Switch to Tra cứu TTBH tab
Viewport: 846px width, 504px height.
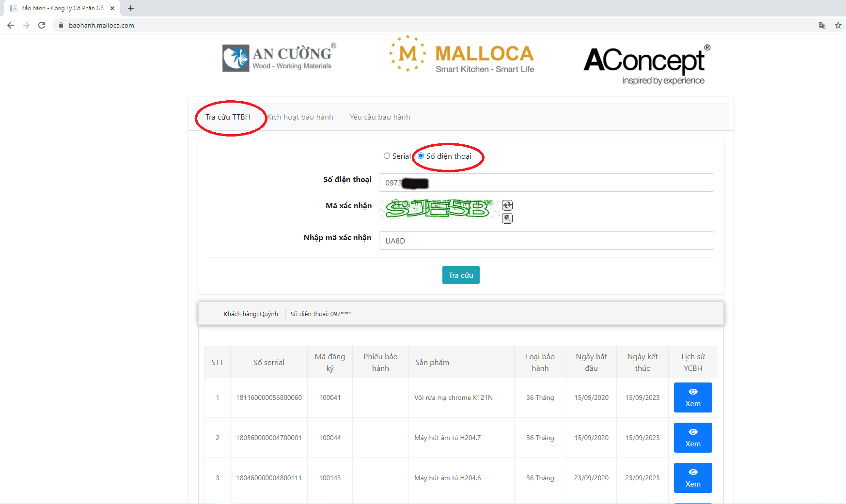pos(228,117)
